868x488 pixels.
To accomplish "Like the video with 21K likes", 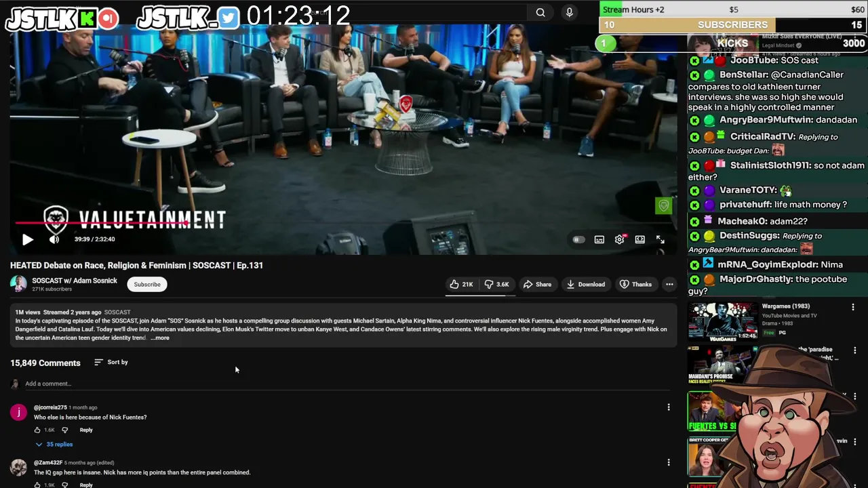I will [x=461, y=285].
